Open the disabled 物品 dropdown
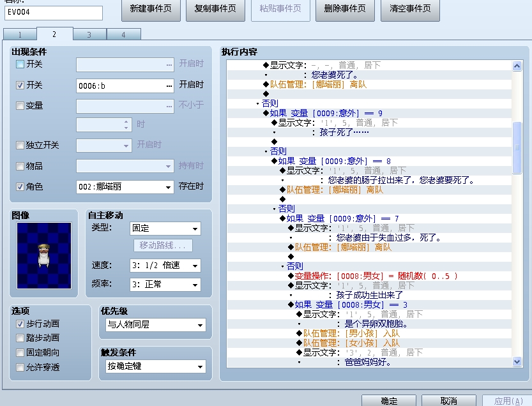 click(125, 166)
